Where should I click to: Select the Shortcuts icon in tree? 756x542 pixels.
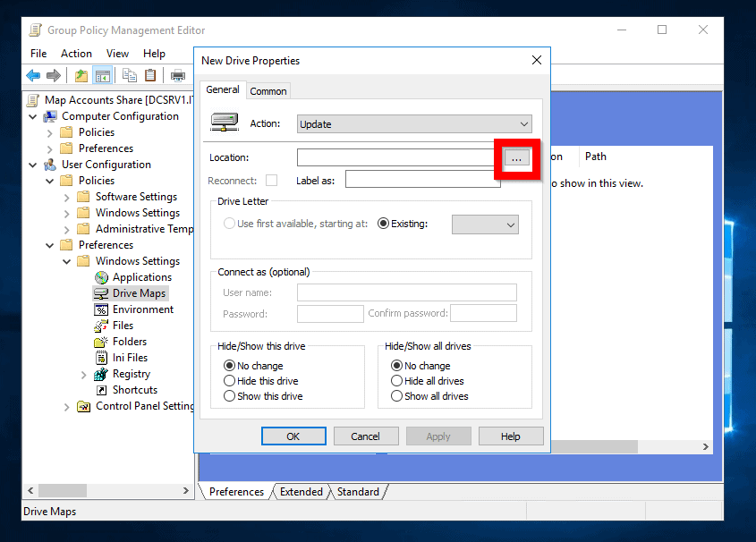102,390
